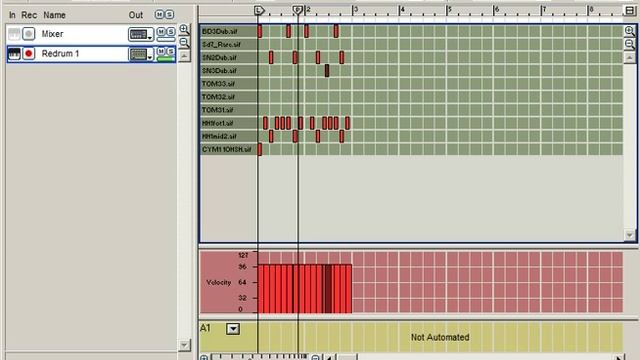Click the Name column header
The height and width of the screenshot is (360, 640).
click(x=54, y=15)
